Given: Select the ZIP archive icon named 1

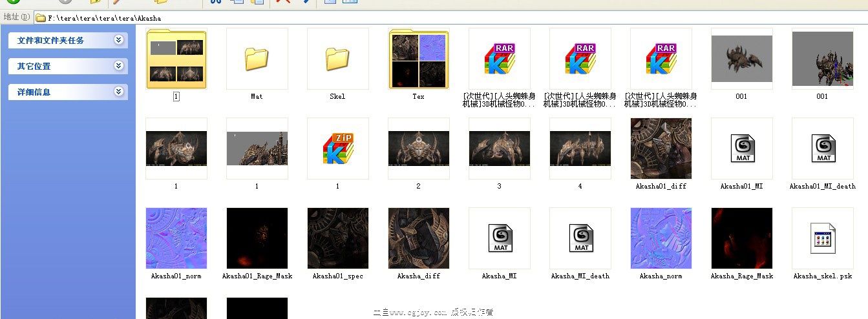Looking at the screenshot, I should [337, 149].
